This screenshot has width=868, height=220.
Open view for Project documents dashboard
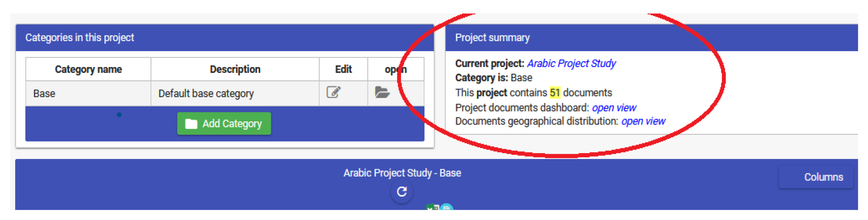tap(614, 108)
